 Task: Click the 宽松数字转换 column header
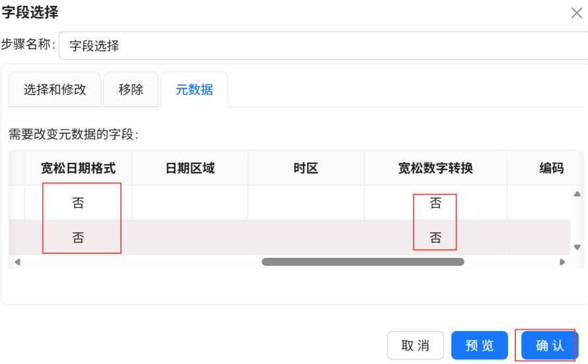(436, 168)
